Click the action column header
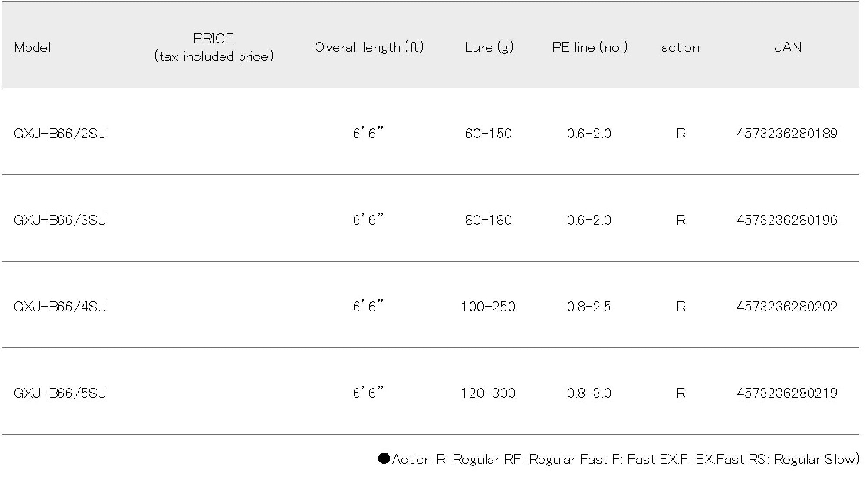The image size is (868, 481). tap(680, 47)
